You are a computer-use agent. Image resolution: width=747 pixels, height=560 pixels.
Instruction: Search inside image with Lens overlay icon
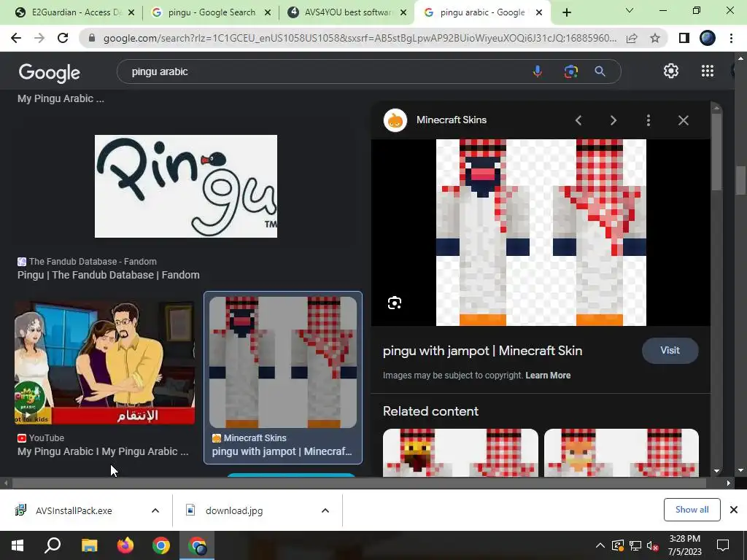click(x=395, y=303)
